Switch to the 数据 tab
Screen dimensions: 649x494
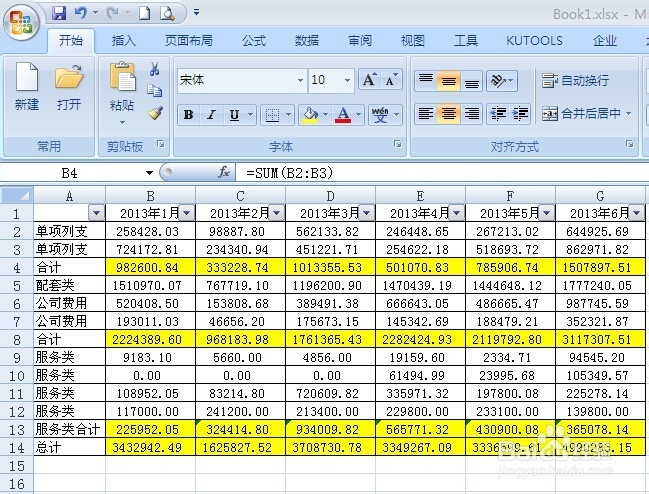[x=307, y=41]
